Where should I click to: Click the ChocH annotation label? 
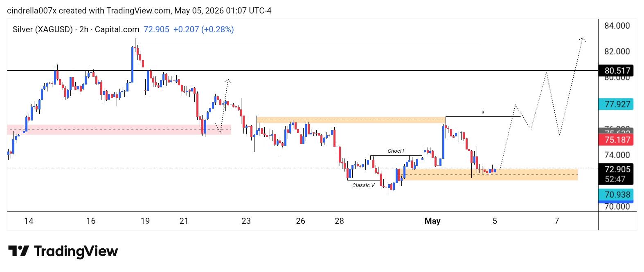(396, 151)
